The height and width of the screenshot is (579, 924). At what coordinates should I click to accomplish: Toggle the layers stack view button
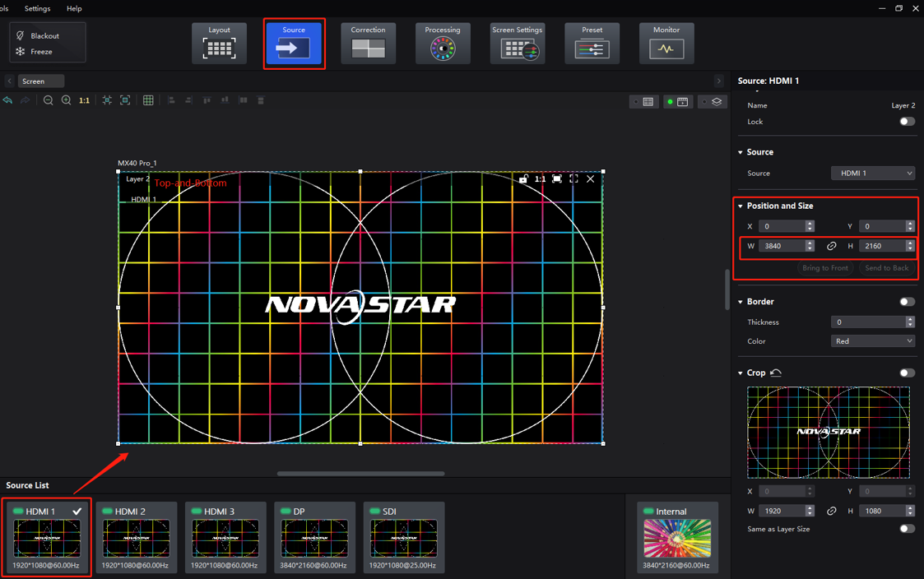(713, 102)
